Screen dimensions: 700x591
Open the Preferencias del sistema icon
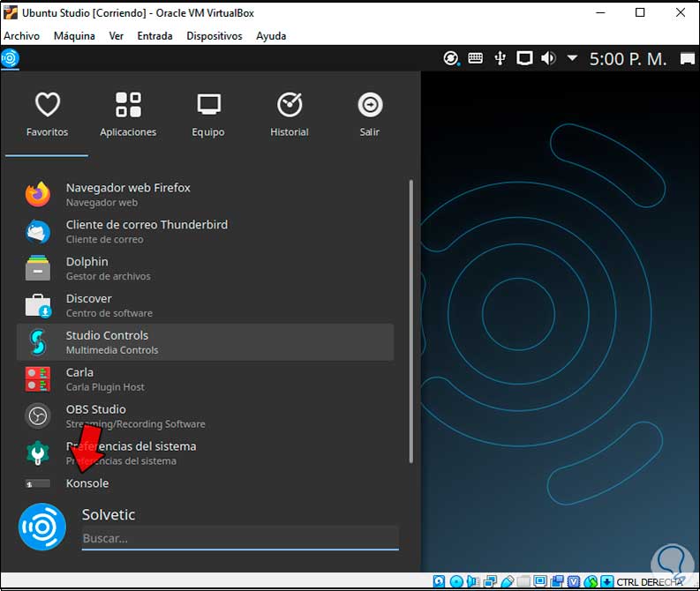point(37,453)
